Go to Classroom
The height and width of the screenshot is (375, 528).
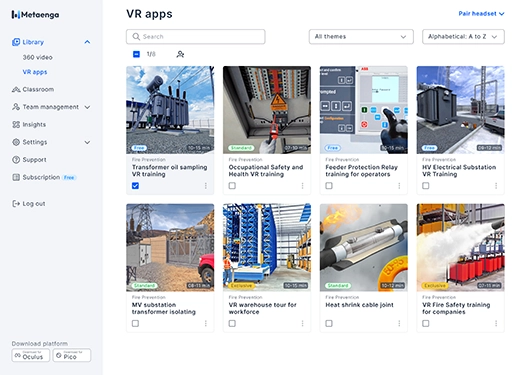(38, 90)
